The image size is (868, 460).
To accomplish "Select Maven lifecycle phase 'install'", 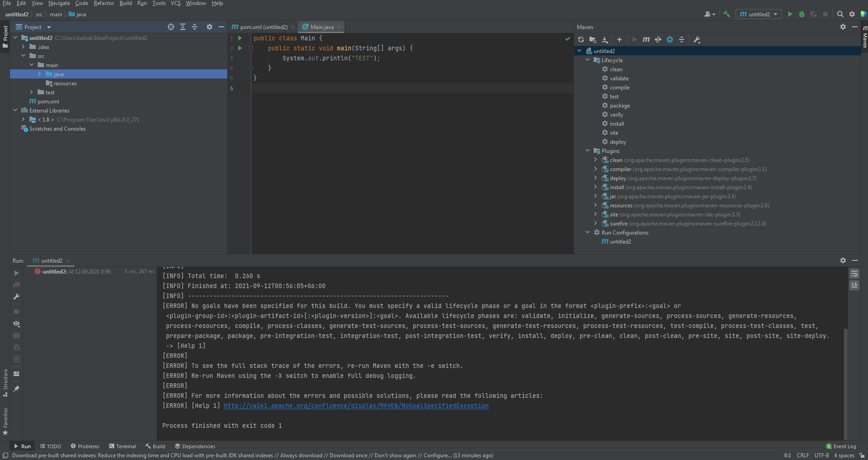I will [x=617, y=124].
